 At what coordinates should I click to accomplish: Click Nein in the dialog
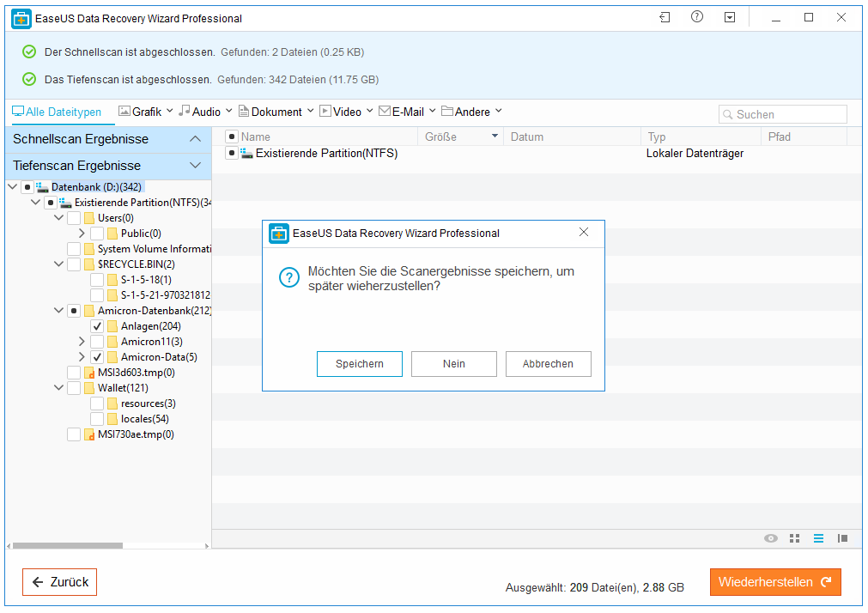coord(454,364)
